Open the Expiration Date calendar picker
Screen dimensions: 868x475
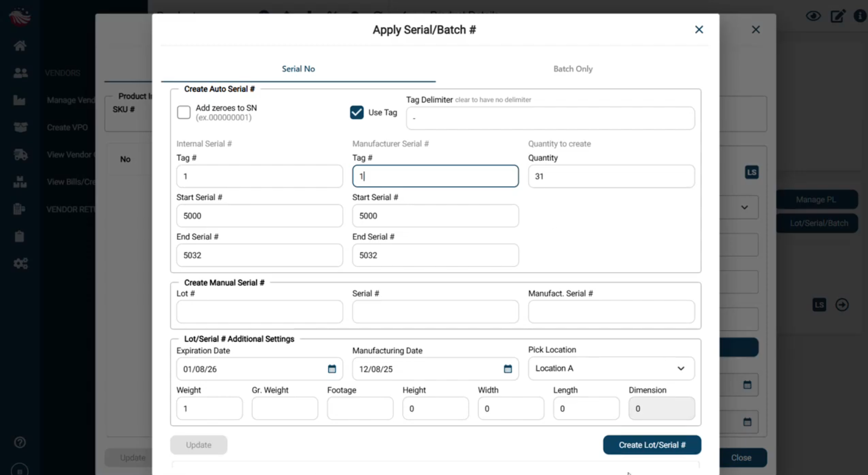(x=332, y=369)
